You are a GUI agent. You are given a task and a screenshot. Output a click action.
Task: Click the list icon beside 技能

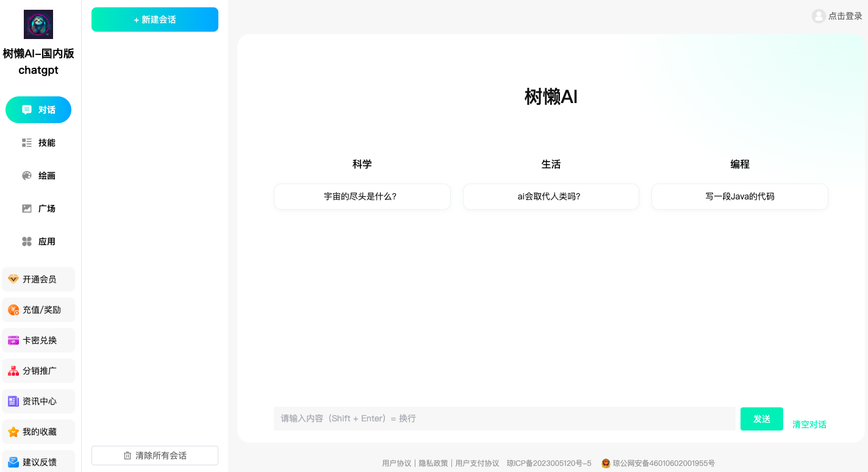click(27, 143)
